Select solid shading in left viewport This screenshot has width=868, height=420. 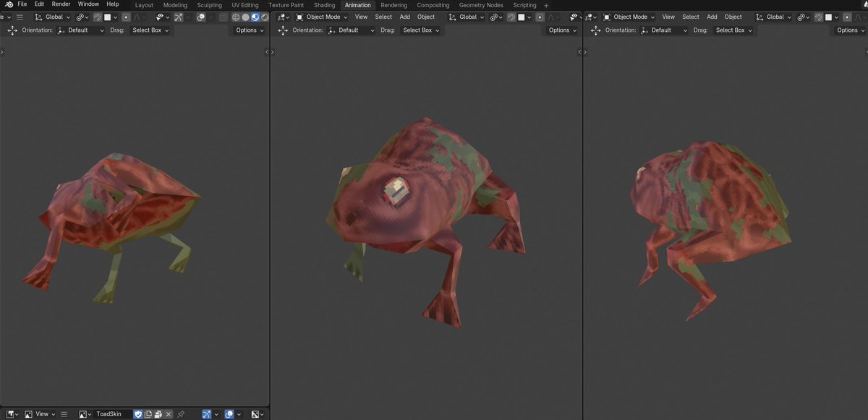pos(245,17)
